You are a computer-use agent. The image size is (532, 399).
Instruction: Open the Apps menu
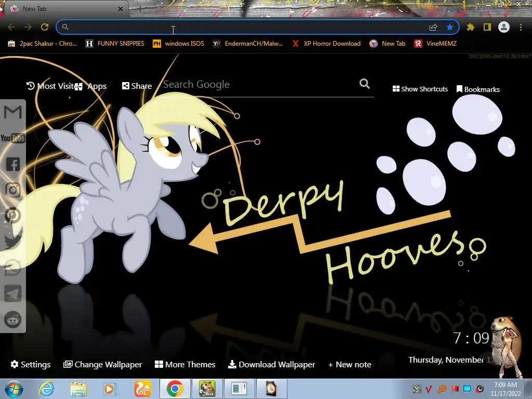tap(91, 86)
